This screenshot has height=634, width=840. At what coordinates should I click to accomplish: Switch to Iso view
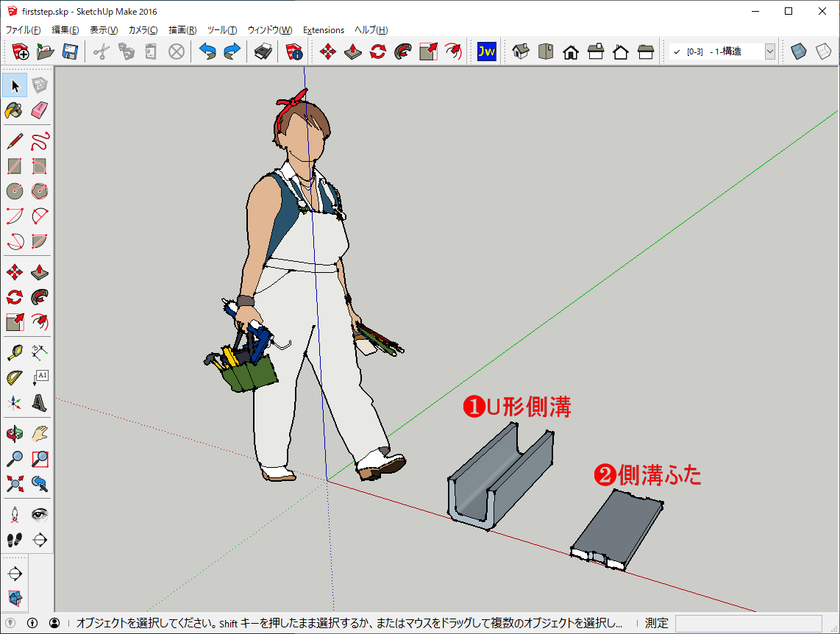521,52
